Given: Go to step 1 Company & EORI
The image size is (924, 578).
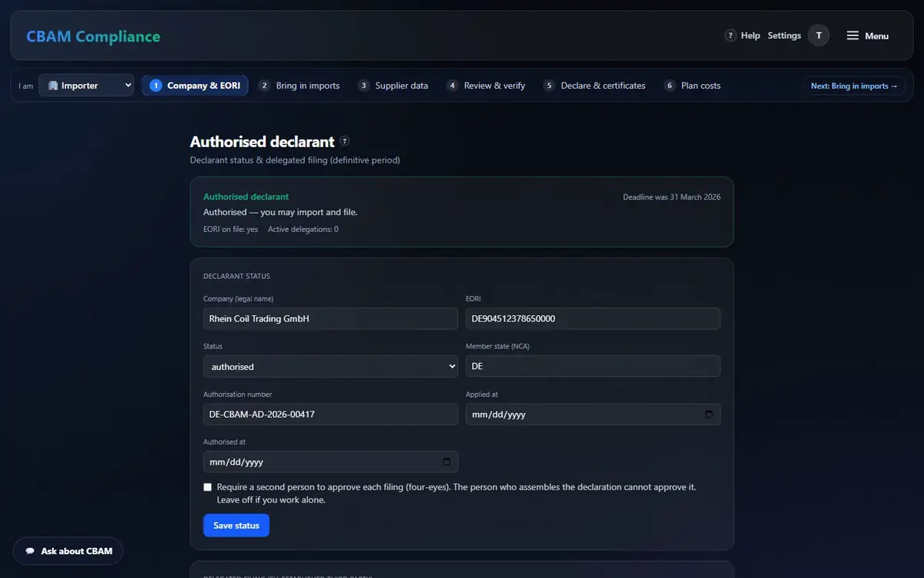Looking at the screenshot, I should point(195,86).
